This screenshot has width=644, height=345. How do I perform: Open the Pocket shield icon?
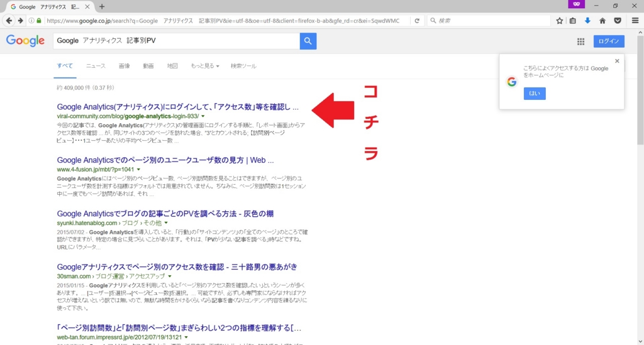[618, 21]
